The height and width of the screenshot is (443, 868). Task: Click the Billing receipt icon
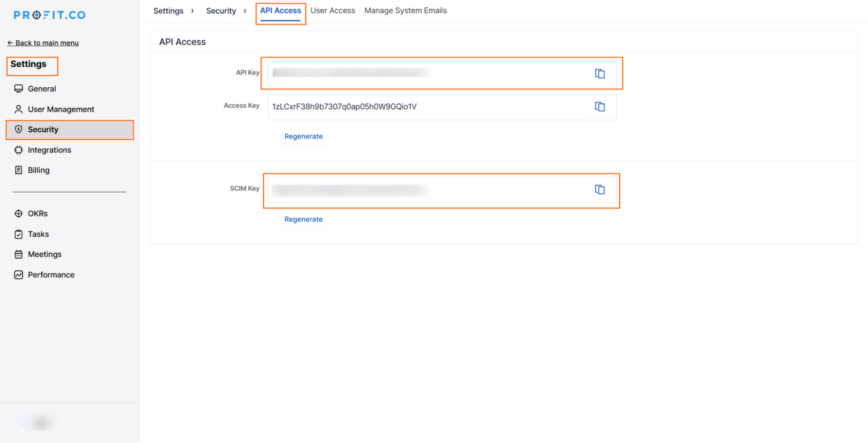pyautogui.click(x=19, y=170)
